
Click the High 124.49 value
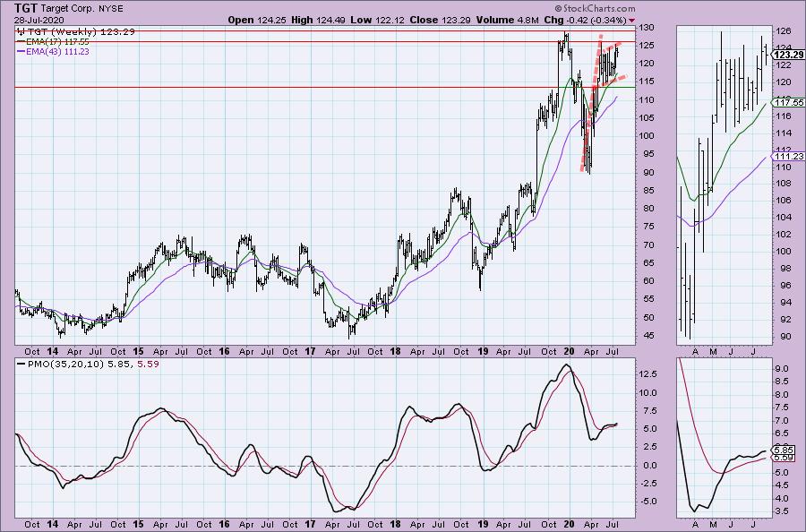pos(319,20)
